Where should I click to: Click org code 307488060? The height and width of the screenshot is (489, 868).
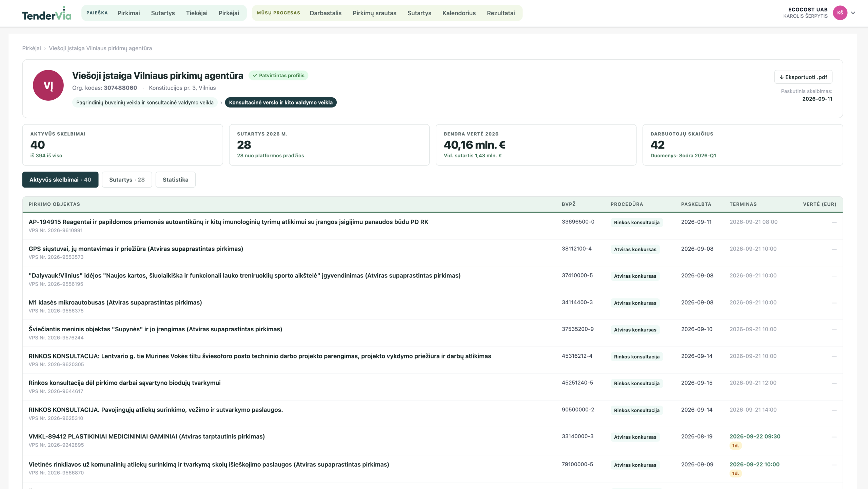[120, 88]
